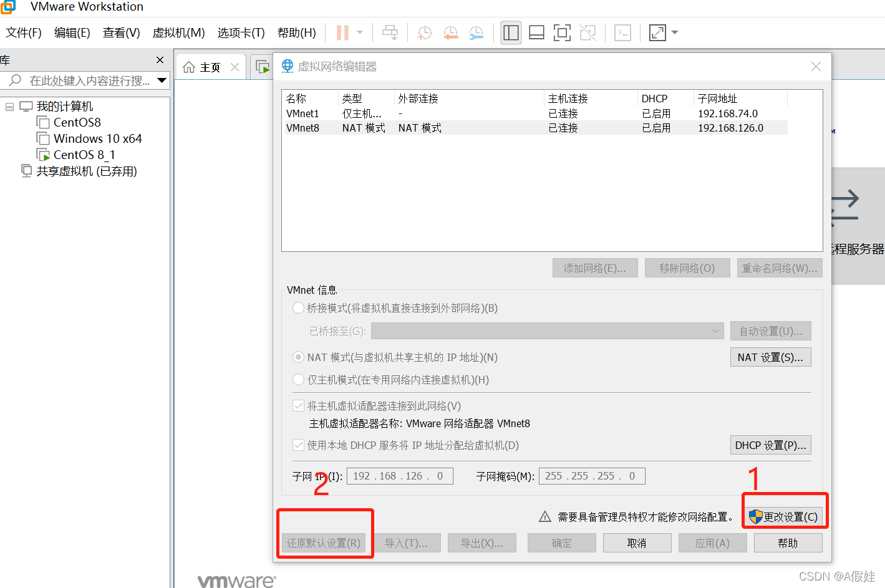
Task: Click the 重命名网络(W)... button
Action: coord(780,268)
